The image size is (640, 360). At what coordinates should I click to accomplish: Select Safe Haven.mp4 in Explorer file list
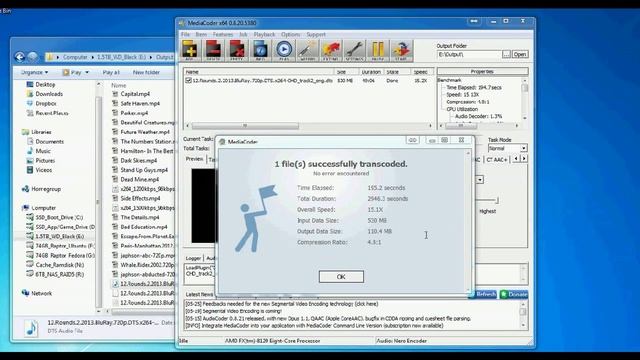[140, 104]
